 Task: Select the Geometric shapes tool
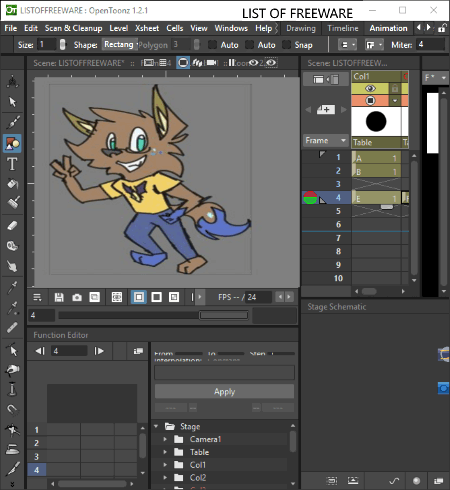click(12, 144)
